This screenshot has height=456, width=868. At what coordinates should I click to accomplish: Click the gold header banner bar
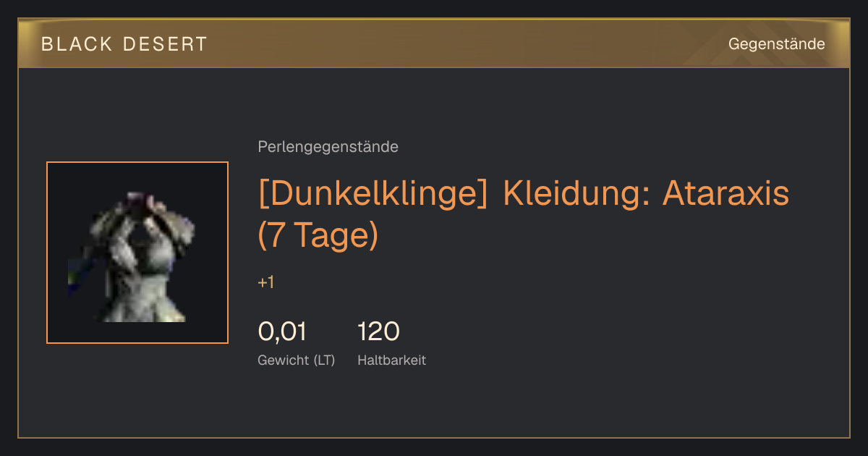click(434, 43)
